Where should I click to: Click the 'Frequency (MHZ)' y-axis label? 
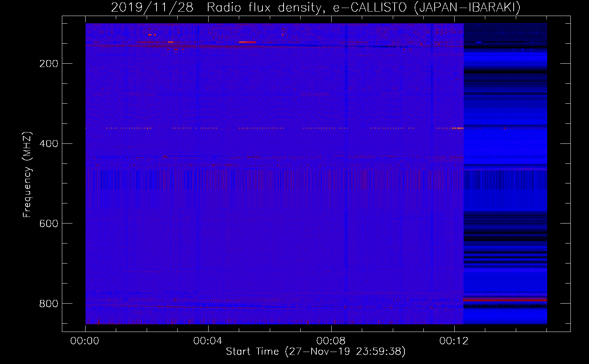27,174
